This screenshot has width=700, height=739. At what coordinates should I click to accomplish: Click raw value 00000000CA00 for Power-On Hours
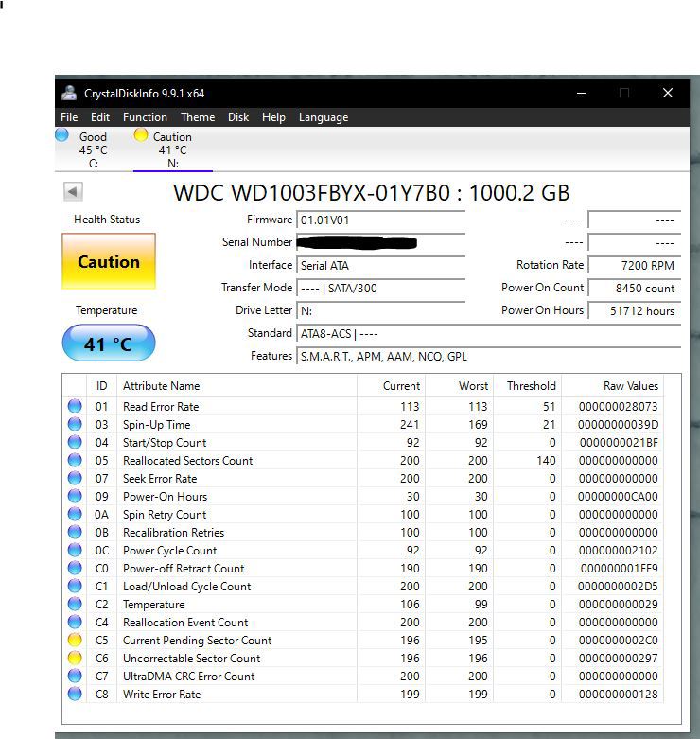pyautogui.click(x=618, y=496)
